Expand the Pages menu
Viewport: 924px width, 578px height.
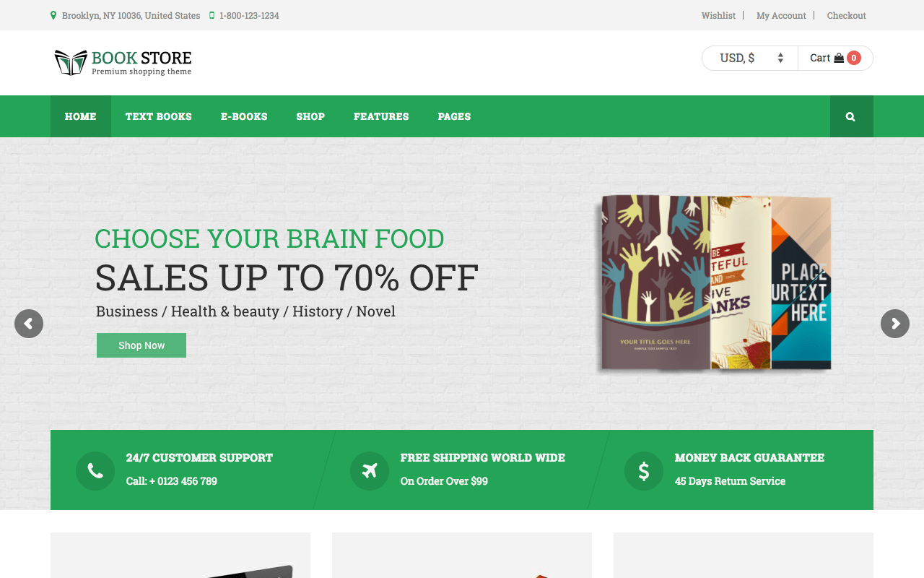tap(454, 116)
